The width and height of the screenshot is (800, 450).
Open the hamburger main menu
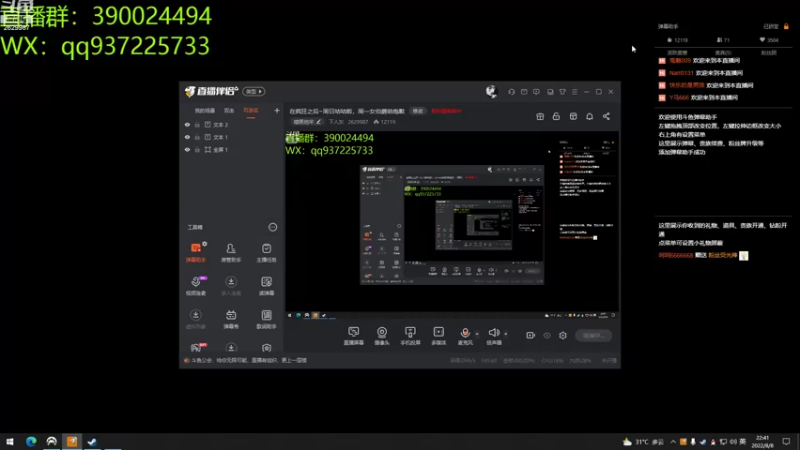[x=574, y=92]
